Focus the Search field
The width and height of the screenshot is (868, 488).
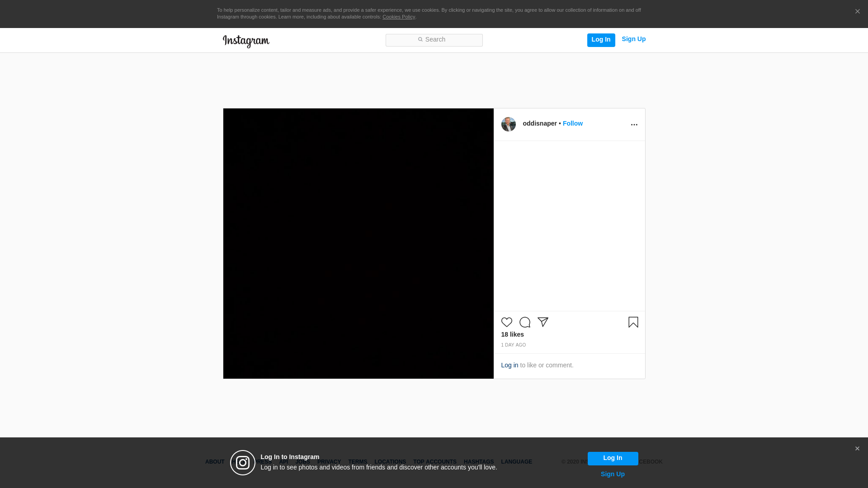tap(434, 40)
